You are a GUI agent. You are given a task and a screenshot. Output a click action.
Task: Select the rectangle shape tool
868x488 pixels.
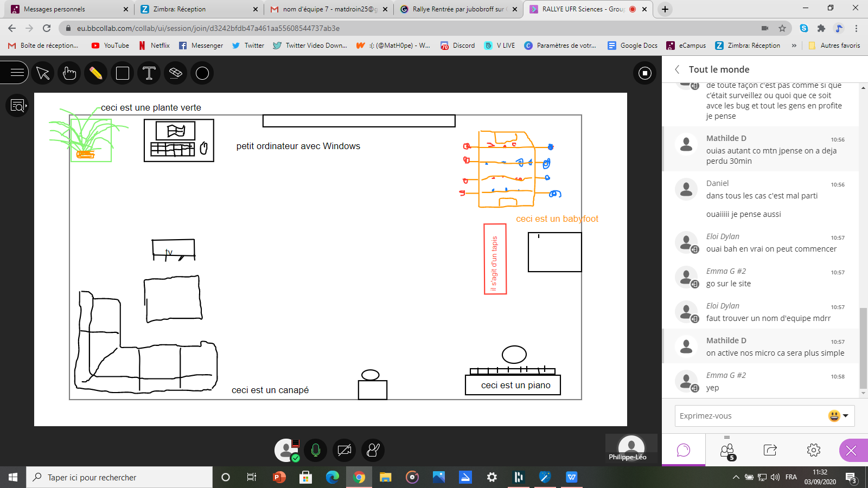(123, 73)
